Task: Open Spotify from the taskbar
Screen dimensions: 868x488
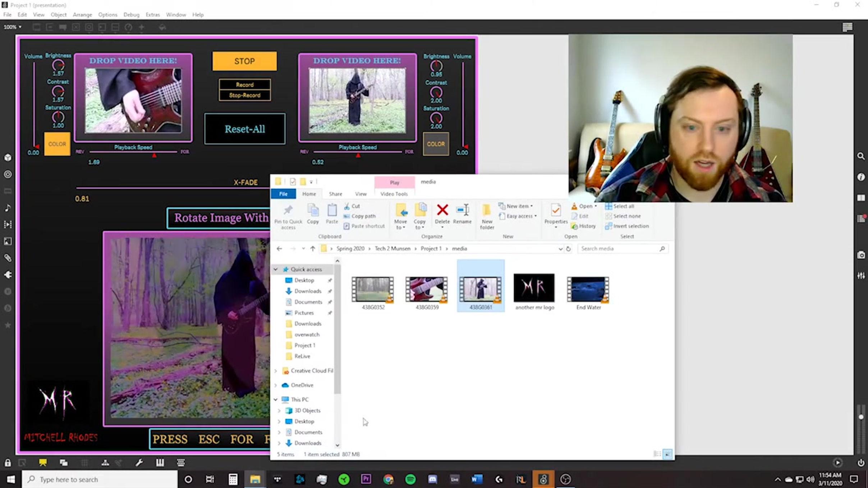Action: (x=410, y=479)
